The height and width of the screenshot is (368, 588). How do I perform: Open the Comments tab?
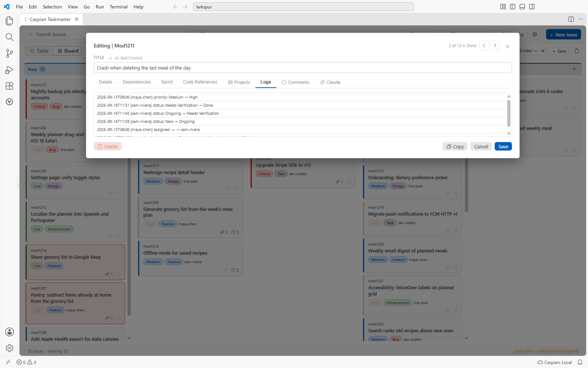coord(295,82)
